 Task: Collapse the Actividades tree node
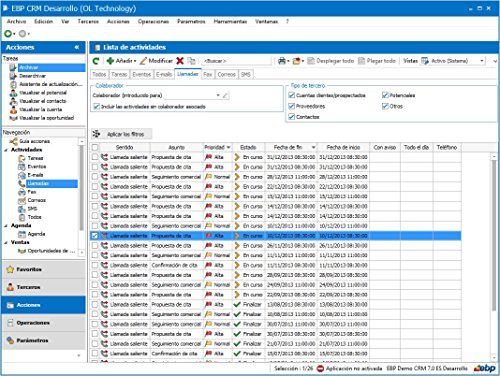click(6, 150)
